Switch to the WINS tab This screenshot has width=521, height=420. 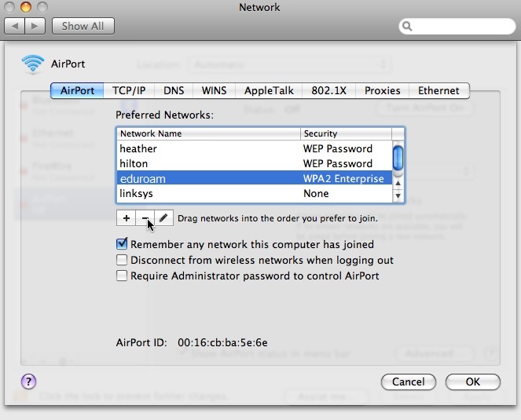tap(214, 90)
